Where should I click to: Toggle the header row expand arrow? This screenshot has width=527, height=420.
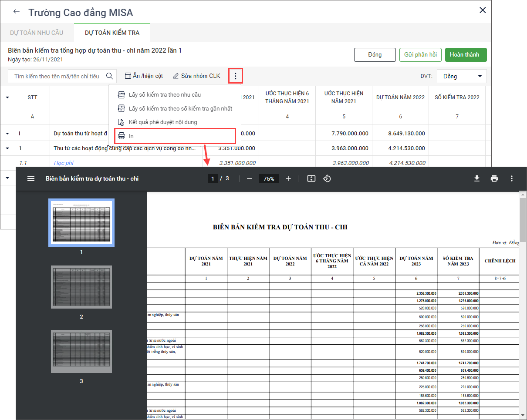[7, 97]
